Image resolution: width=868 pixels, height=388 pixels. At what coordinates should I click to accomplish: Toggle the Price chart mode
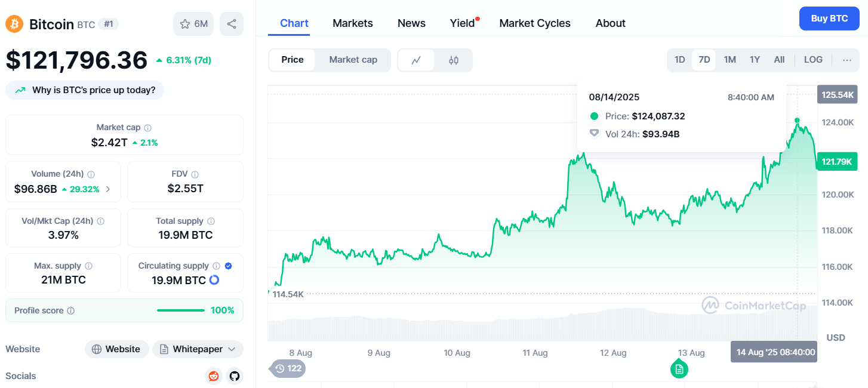(x=293, y=60)
